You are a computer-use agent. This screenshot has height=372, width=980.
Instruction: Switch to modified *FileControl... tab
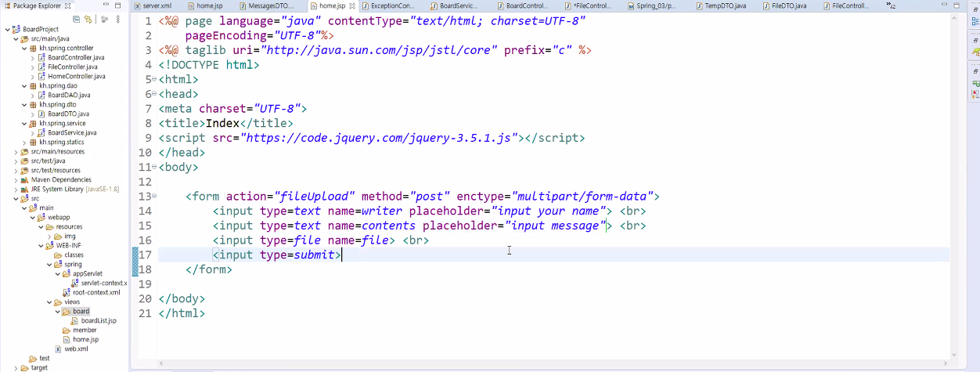click(587, 5)
